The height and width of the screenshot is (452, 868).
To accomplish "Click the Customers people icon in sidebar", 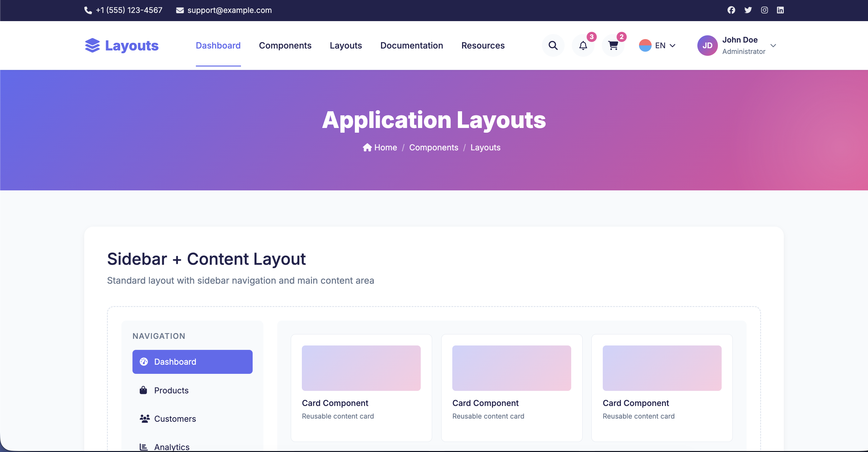I will (x=144, y=419).
